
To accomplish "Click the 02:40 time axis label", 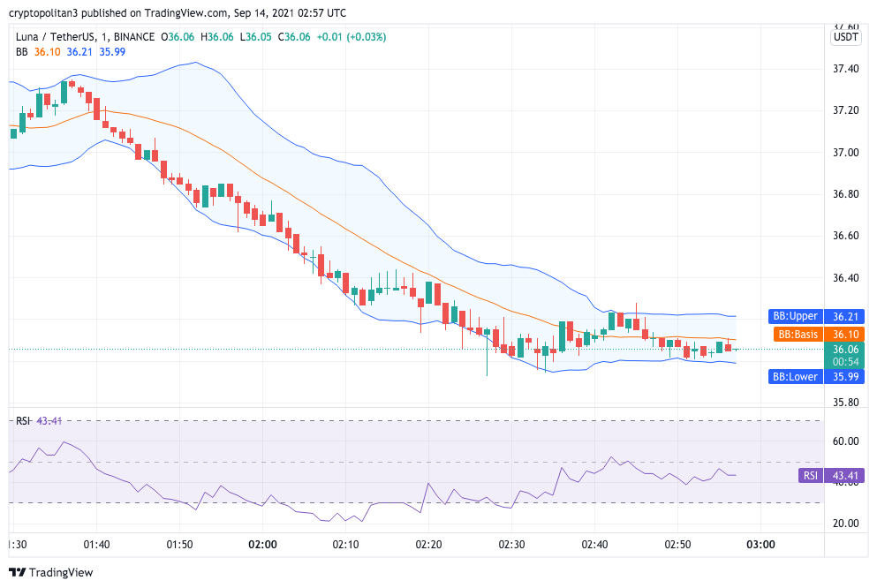I will point(594,545).
